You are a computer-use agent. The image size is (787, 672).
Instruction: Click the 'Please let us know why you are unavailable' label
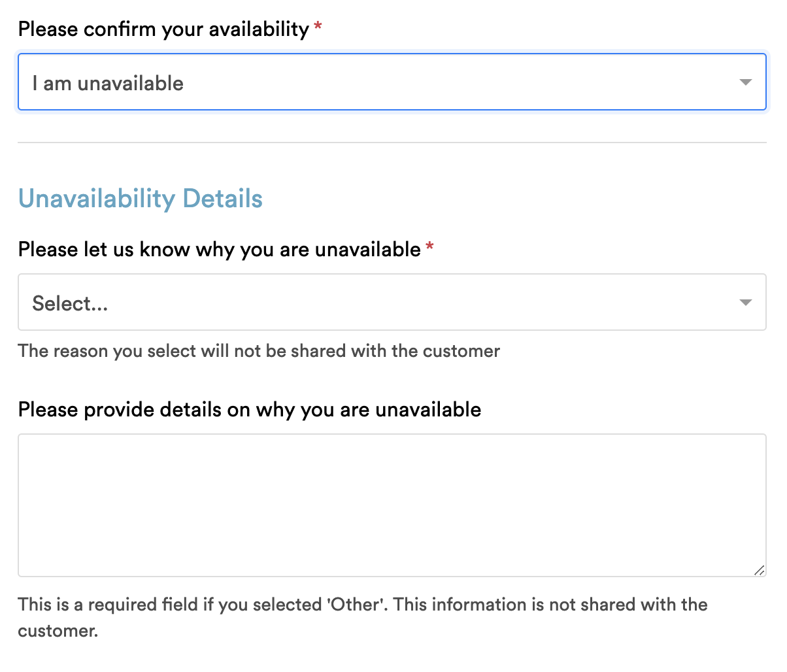pyautogui.click(x=220, y=249)
